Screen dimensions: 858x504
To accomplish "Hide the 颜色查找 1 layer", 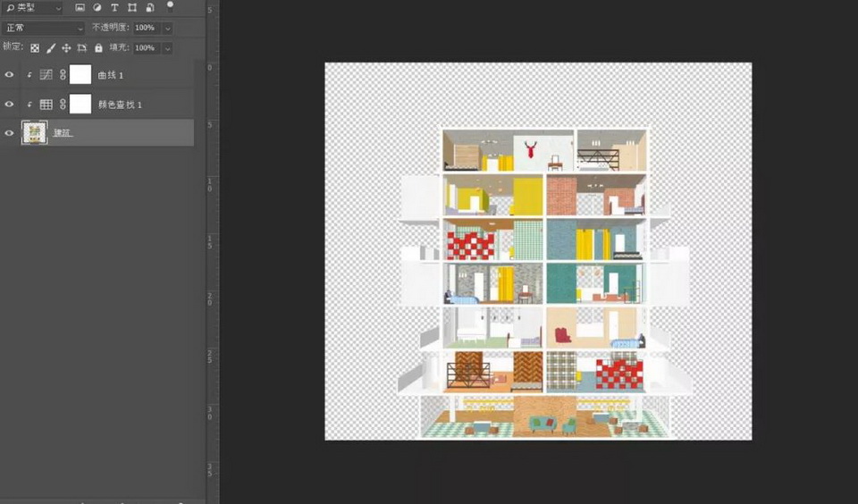I will [x=10, y=105].
